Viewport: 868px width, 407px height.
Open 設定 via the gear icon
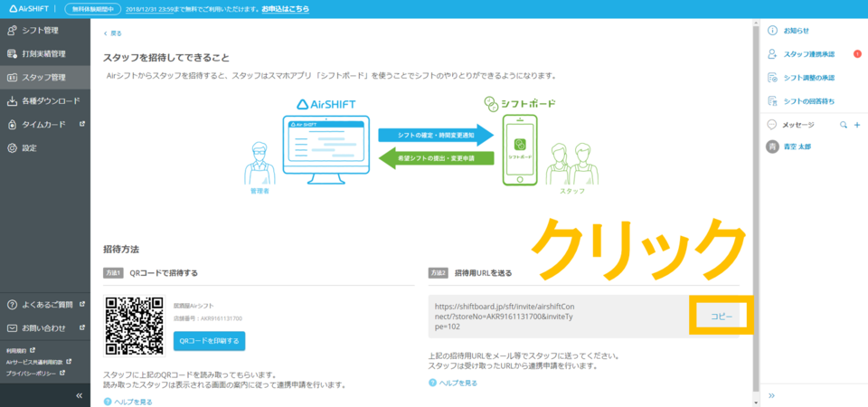[x=13, y=147]
